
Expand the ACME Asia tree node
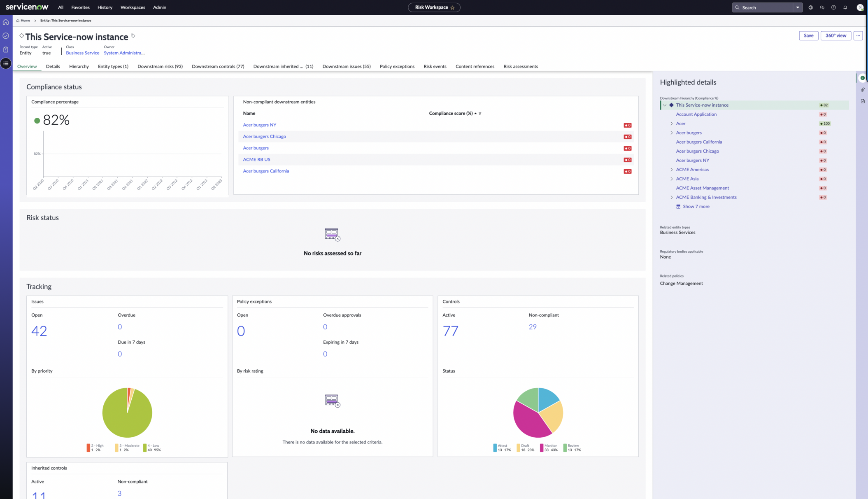pos(672,179)
